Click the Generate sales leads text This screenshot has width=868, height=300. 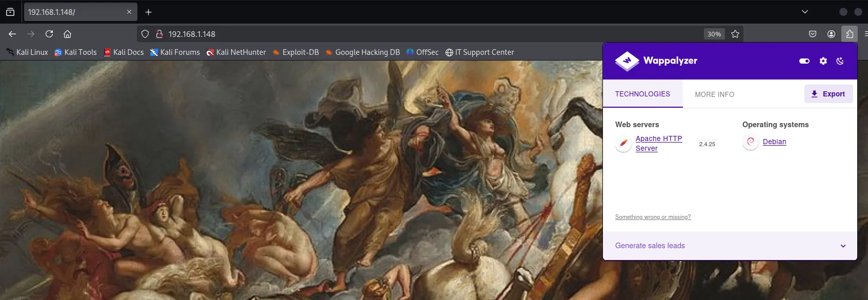click(650, 246)
